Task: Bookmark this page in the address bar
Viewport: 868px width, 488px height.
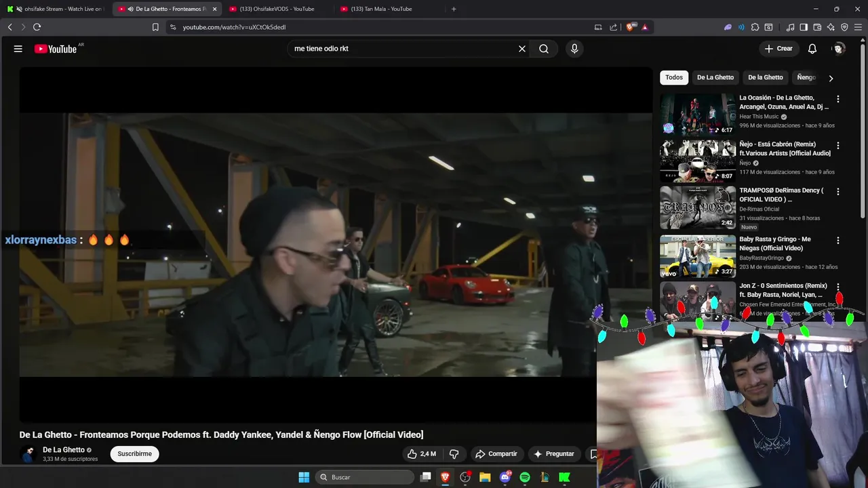Action: tap(155, 27)
